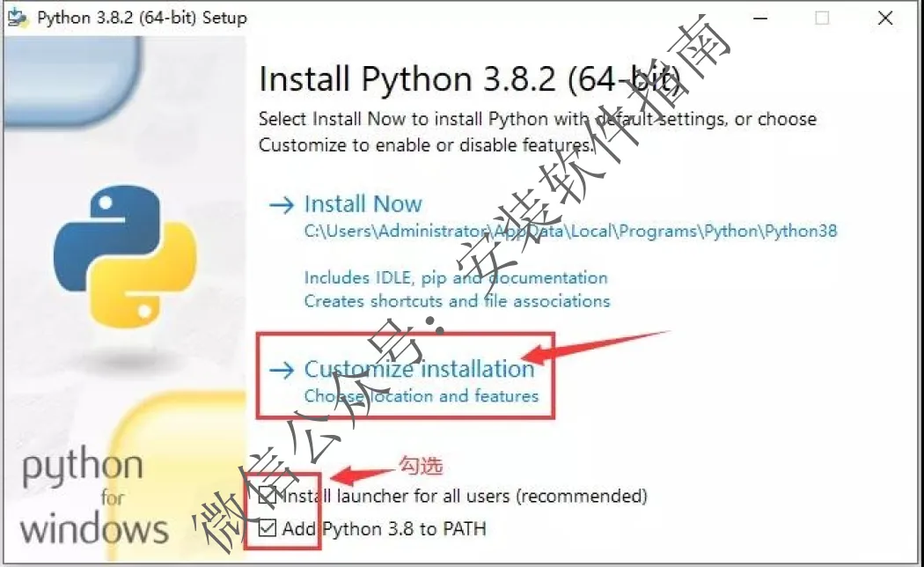924x567 pixels.
Task: Click the Python installer icon in title bar
Action: click(18, 18)
